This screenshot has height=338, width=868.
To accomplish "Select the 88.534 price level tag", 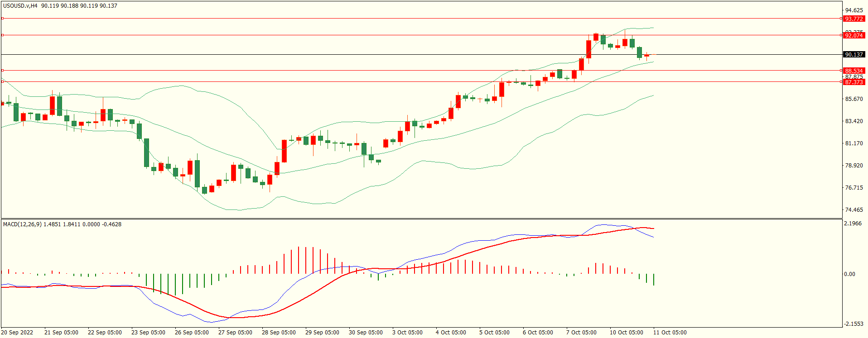I will click(x=854, y=71).
